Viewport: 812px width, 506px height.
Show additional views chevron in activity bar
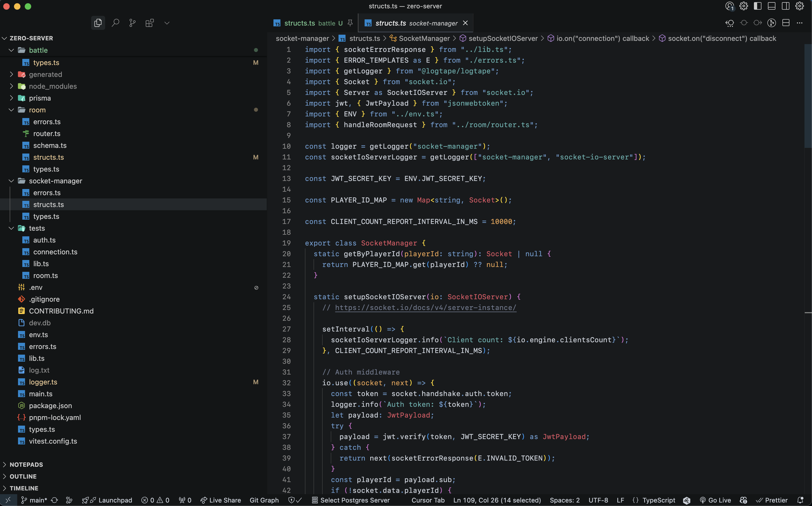pos(167,23)
